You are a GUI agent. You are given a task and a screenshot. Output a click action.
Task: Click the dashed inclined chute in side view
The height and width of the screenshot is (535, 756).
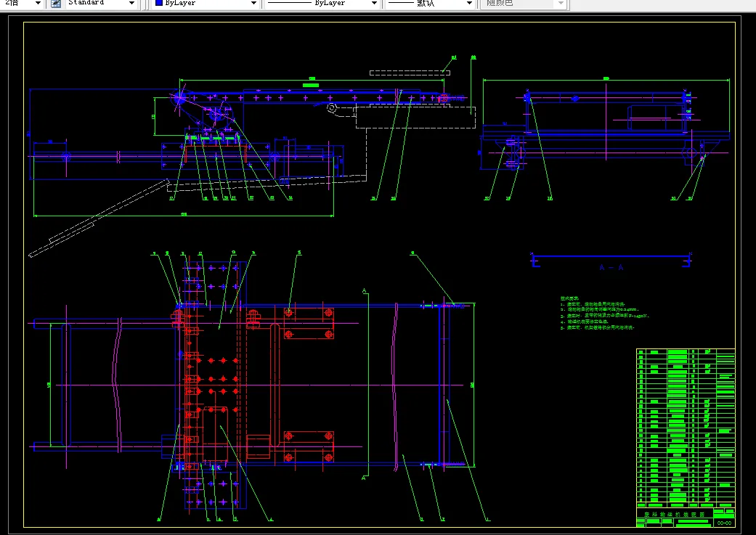[99, 219]
